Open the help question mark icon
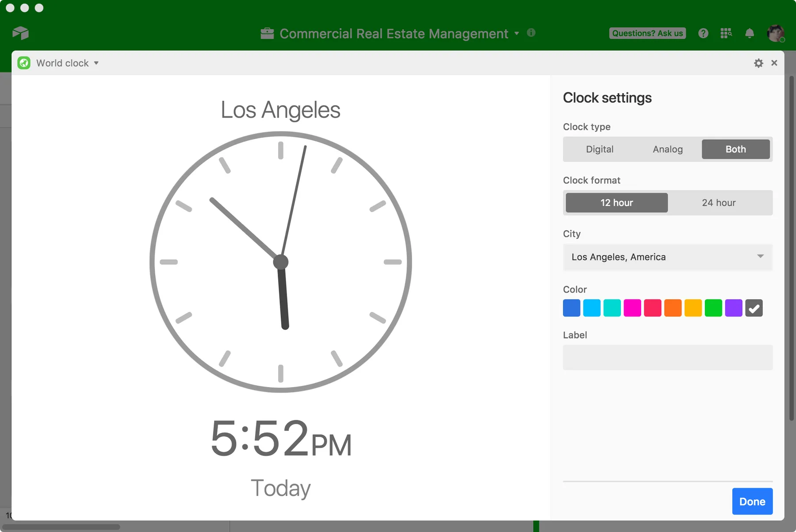The width and height of the screenshot is (796, 532). point(703,33)
